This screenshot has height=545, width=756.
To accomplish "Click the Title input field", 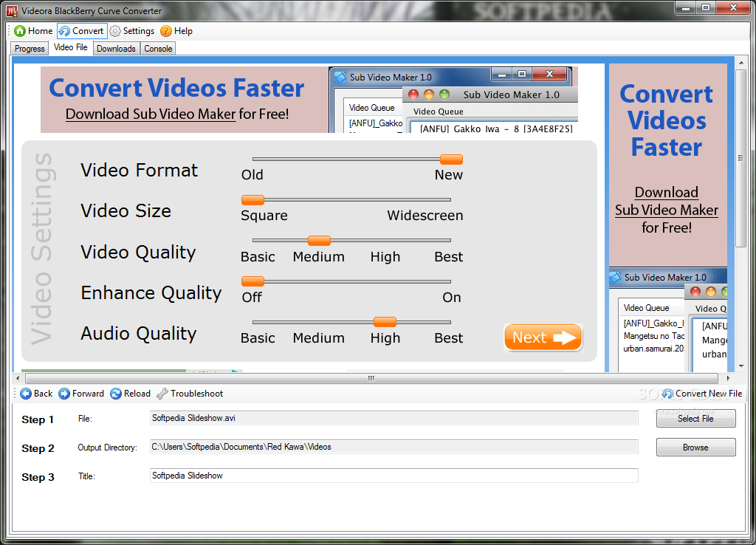I will (394, 476).
